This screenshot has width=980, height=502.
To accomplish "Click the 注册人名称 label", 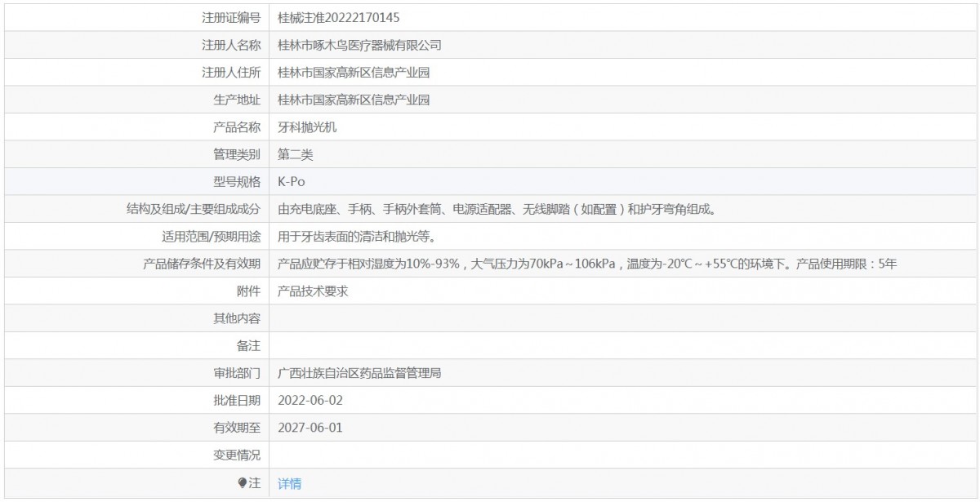I will (x=231, y=45).
